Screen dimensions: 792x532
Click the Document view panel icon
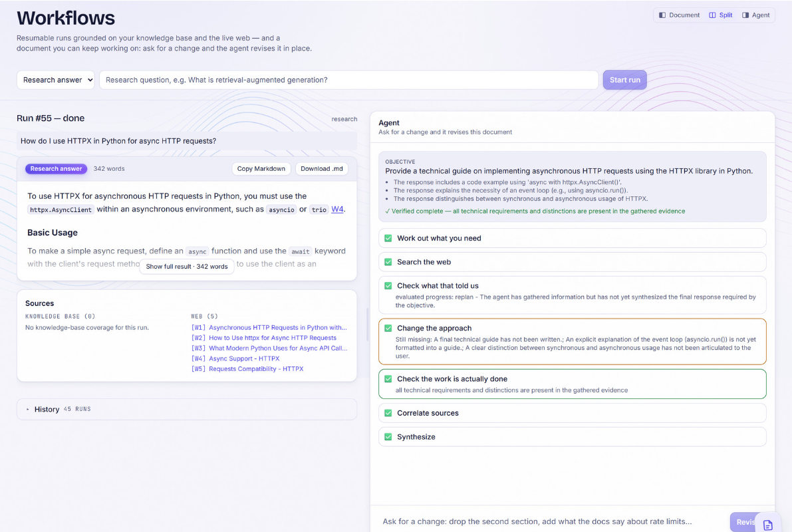point(662,15)
